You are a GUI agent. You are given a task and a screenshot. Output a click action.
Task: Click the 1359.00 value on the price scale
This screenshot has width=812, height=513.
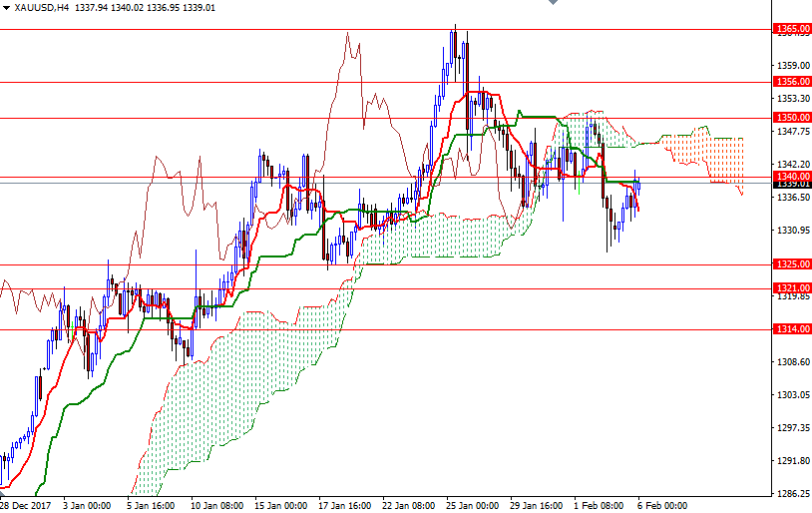[791, 66]
